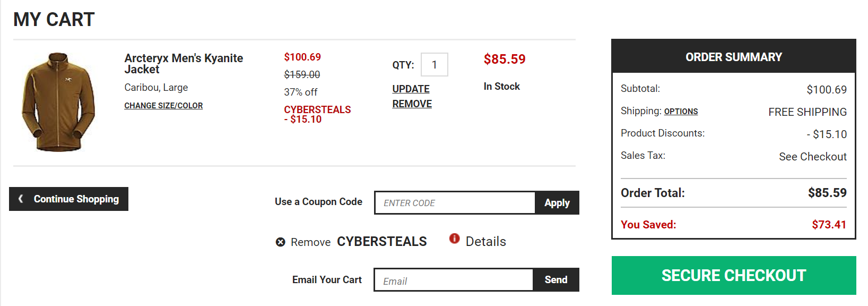The image size is (868, 306).
Task: Remove the CYBERSTEALS coupon
Action: pos(351,242)
